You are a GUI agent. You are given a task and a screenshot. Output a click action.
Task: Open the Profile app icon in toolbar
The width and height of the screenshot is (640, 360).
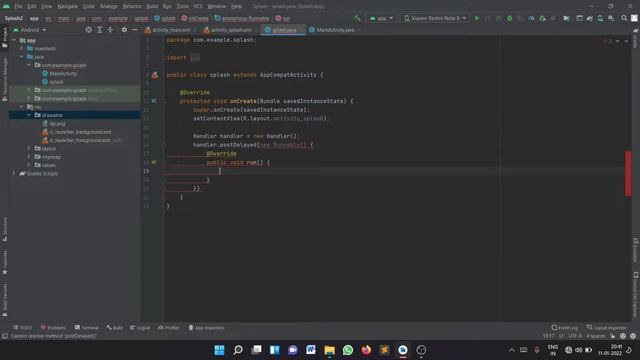coord(531,18)
